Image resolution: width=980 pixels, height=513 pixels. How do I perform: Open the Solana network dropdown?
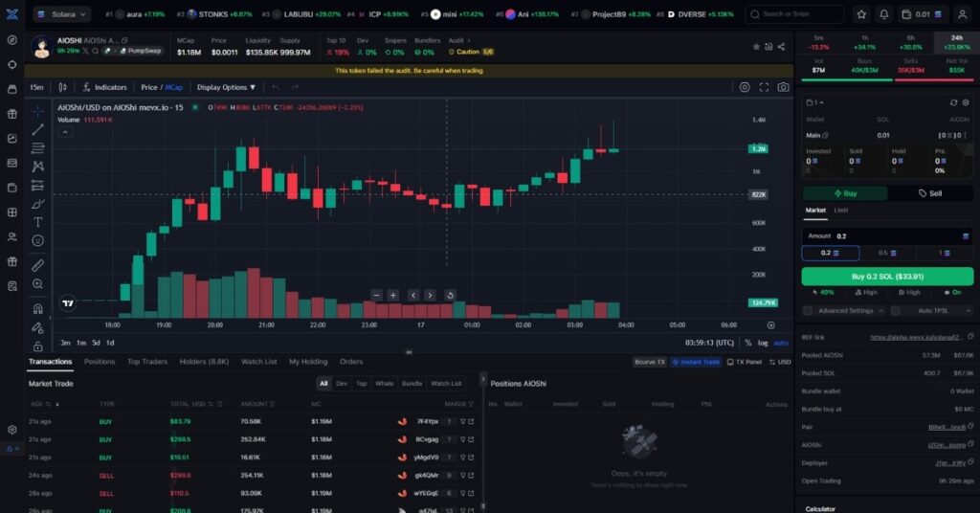[61, 14]
